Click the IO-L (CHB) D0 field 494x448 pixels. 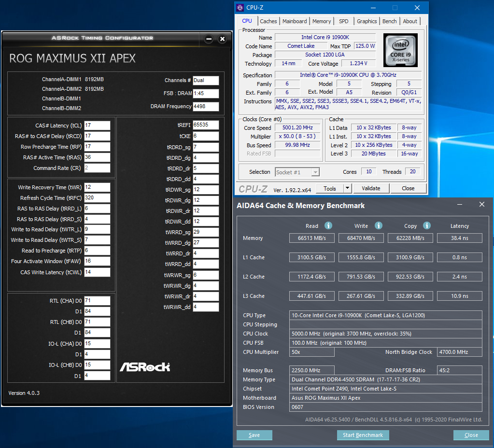[x=98, y=365]
